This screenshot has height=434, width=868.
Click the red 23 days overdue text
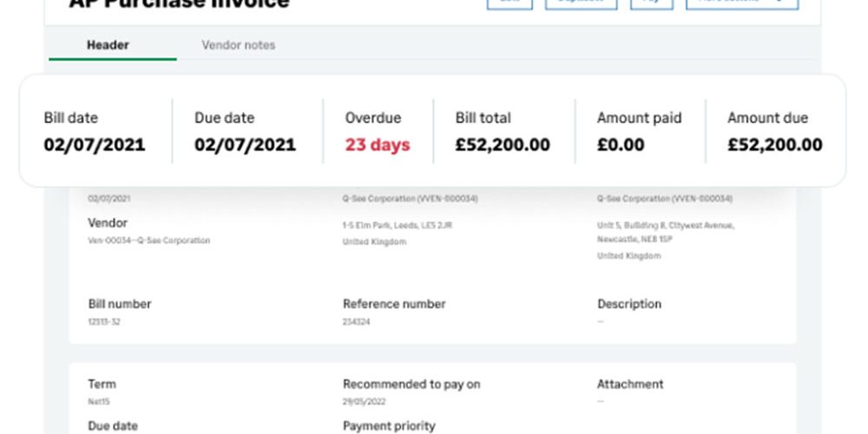click(378, 145)
